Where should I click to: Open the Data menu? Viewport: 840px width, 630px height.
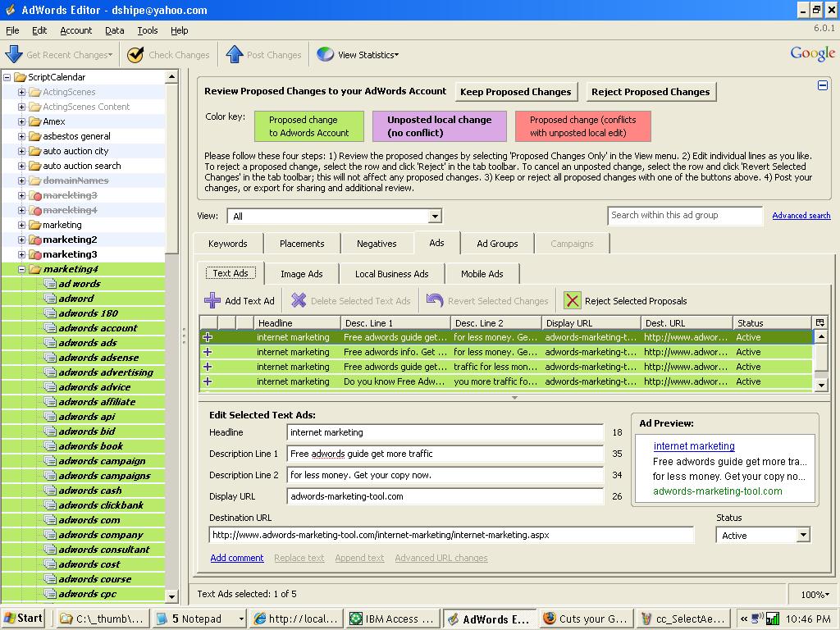[x=114, y=30]
